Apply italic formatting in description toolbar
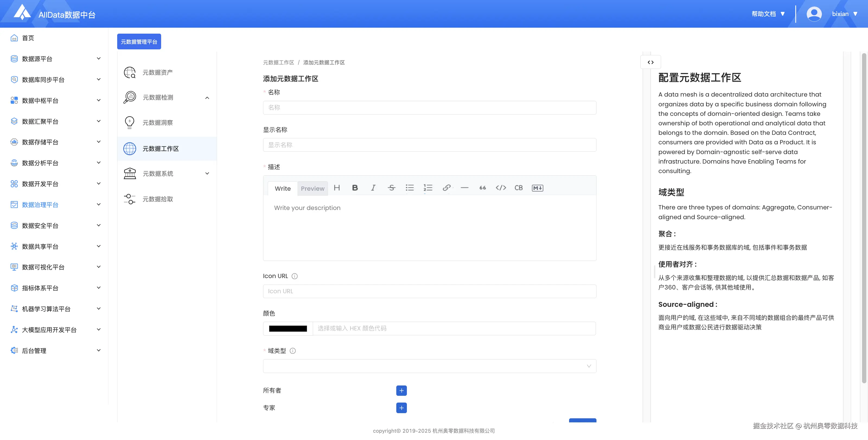 tap(373, 188)
